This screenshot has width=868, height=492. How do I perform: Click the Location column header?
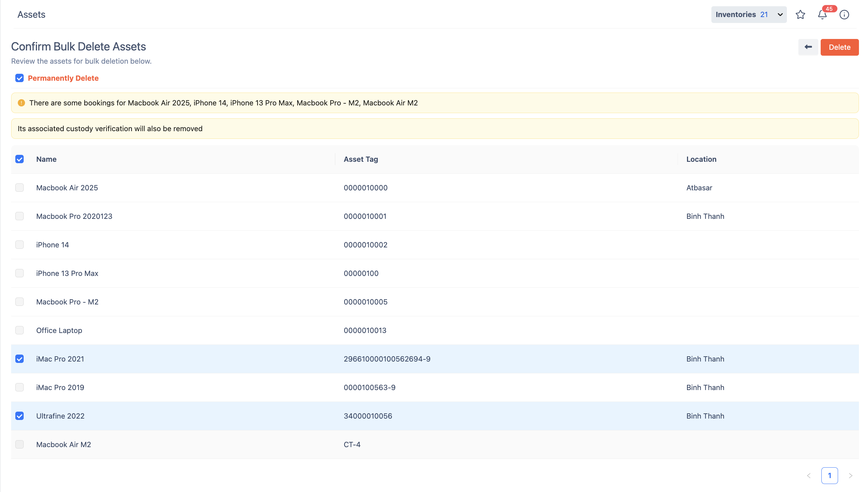pyautogui.click(x=701, y=159)
